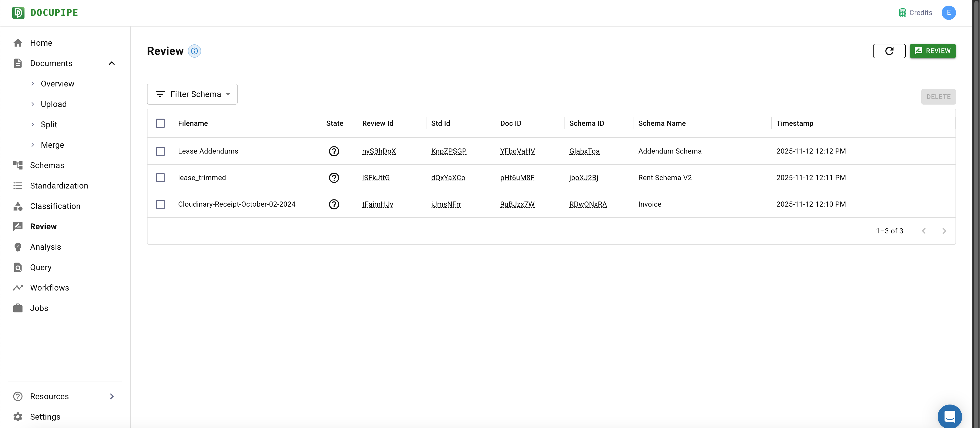Check the Lease Addendums row checkbox
980x428 pixels.
160,151
